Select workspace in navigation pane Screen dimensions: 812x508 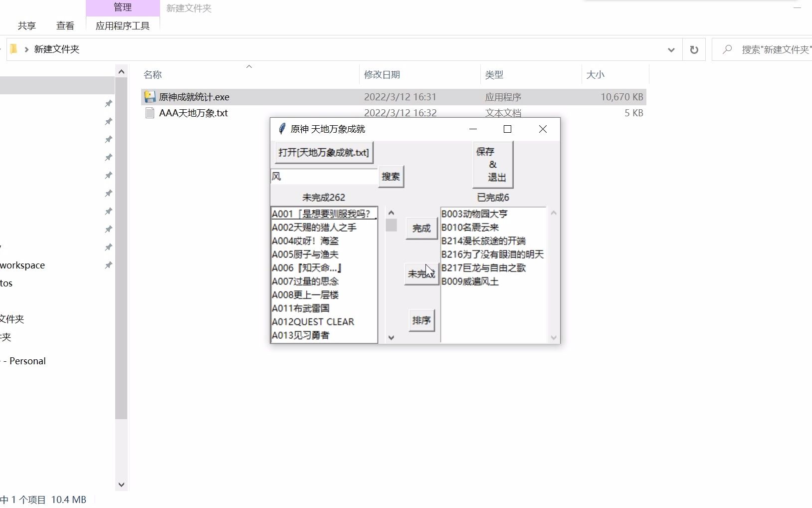tap(22, 265)
